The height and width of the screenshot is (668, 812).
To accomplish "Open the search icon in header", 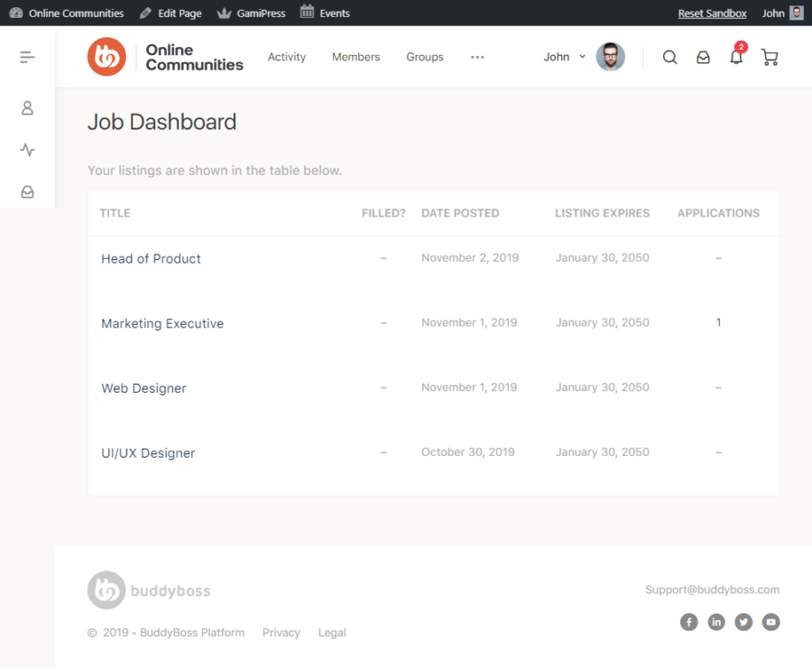I will coord(669,57).
